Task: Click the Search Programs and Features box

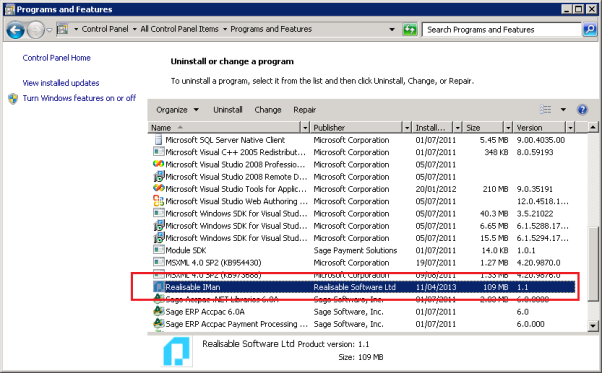Action: click(x=501, y=30)
